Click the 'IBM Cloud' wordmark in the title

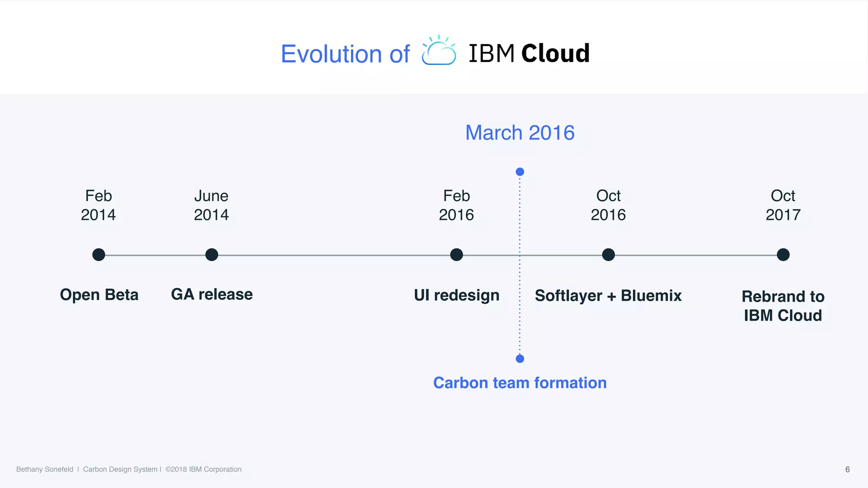(529, 53)
